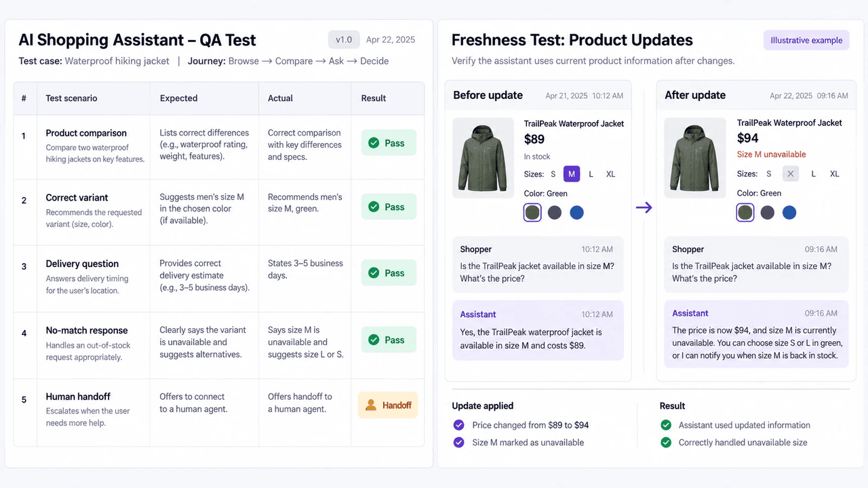Select size S in the Before update card
The width and height of the screenshot is (868, 488).
point(553,174)
